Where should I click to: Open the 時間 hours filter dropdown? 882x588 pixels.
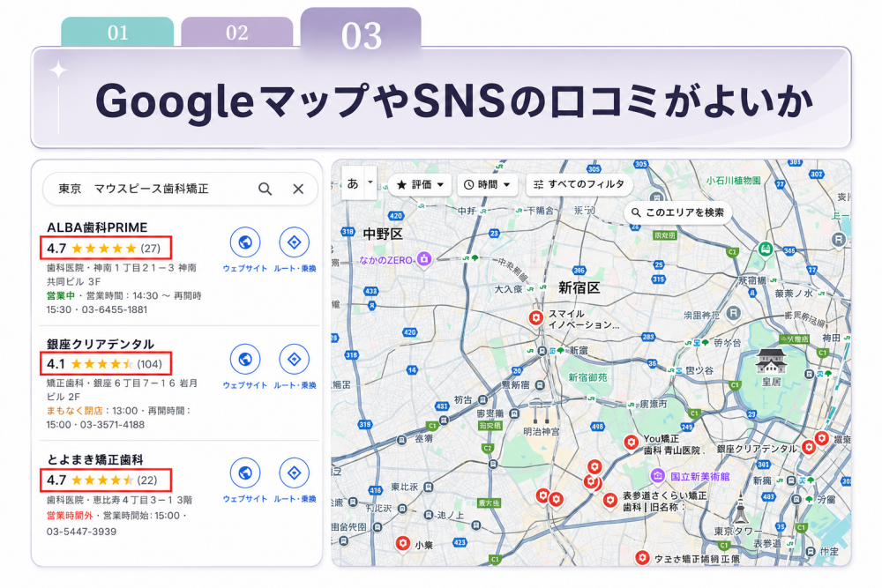coord(487,184)
